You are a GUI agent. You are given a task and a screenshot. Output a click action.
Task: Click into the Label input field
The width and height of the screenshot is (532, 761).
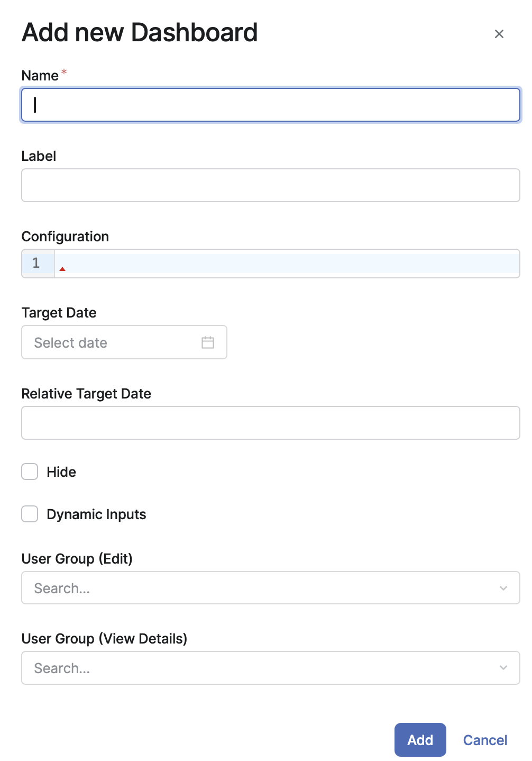(270, 185)
